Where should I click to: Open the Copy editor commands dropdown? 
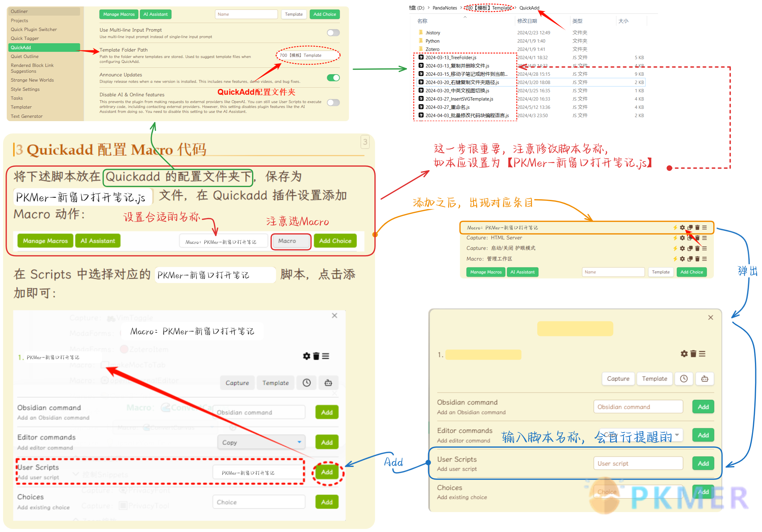[261, 442]
